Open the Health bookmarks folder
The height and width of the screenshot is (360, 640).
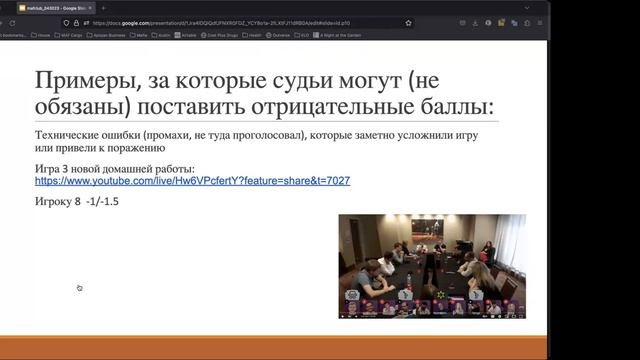[x=252, y=35]
